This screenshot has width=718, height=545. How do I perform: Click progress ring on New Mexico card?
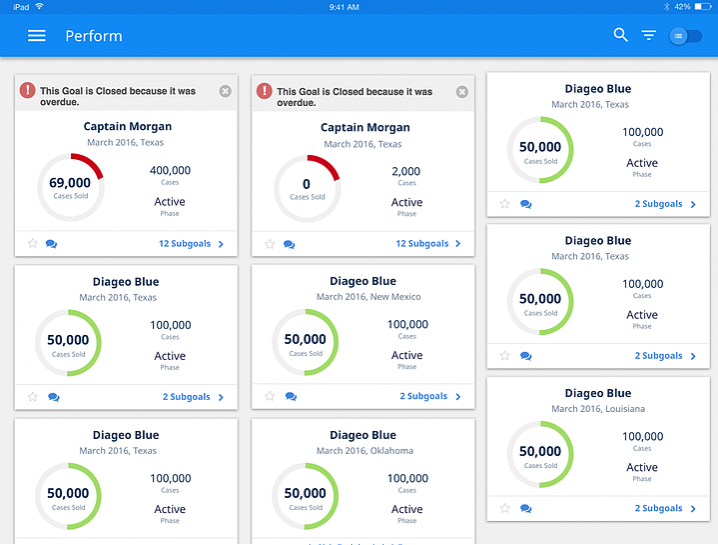click(305, 342)
